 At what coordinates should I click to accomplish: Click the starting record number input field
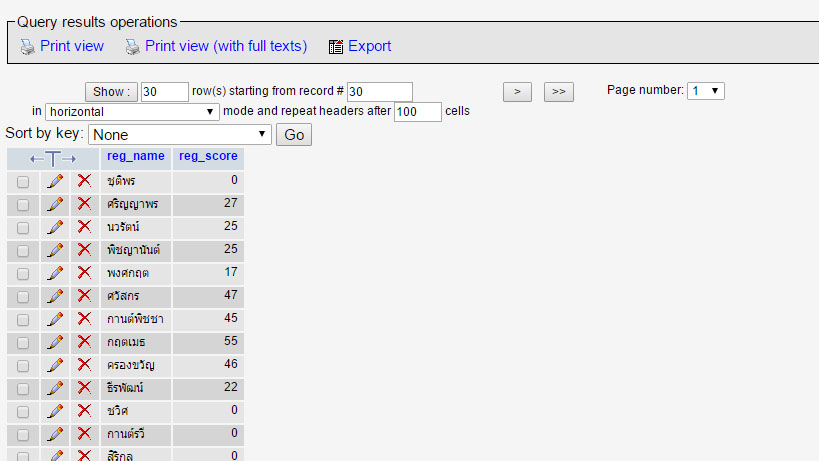(x=380, y=92)
